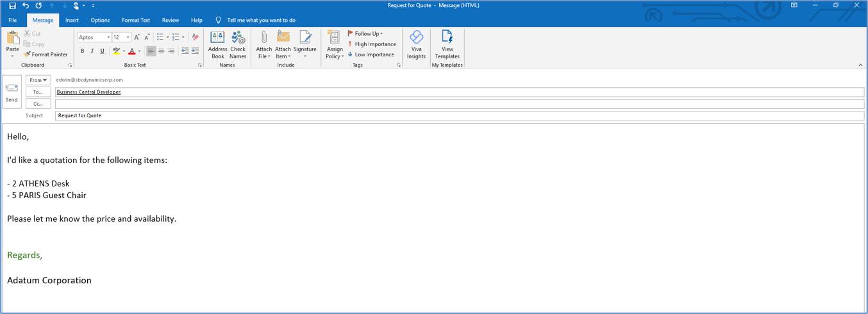Open Signature menu
This screenshot has width=868, height=314.
point(305,45)
